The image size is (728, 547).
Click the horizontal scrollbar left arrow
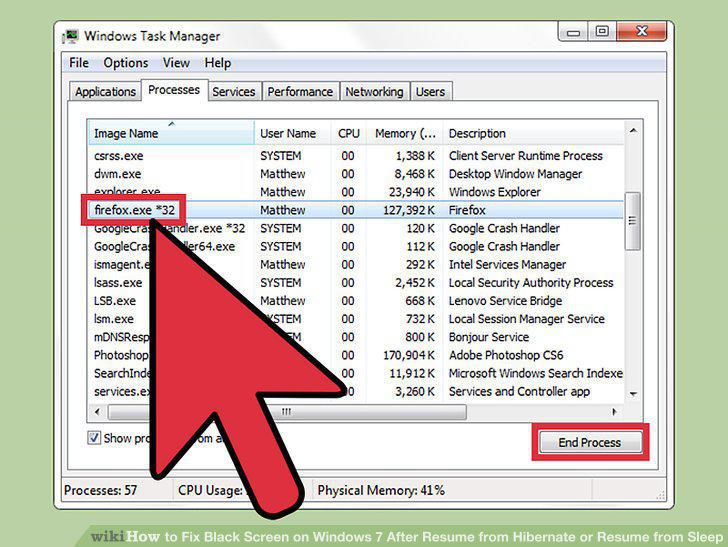[97, 412]
